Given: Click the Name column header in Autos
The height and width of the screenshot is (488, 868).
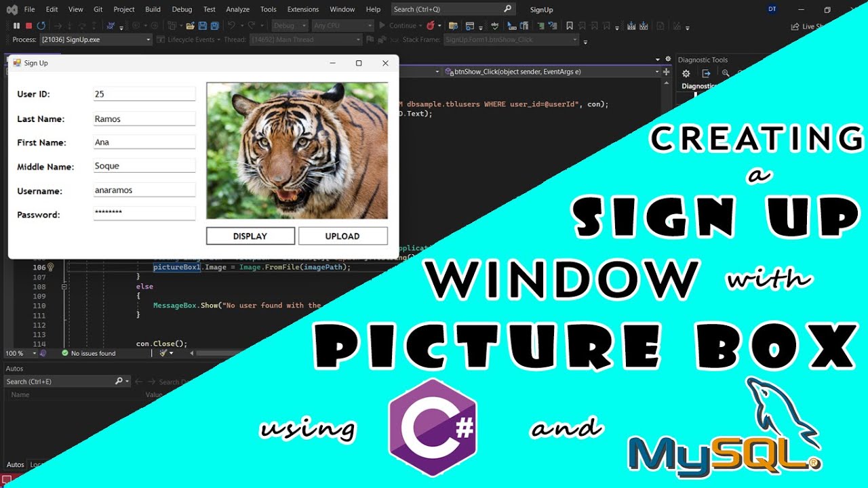Looking at the screenshot, I should (x=20, y=394).
